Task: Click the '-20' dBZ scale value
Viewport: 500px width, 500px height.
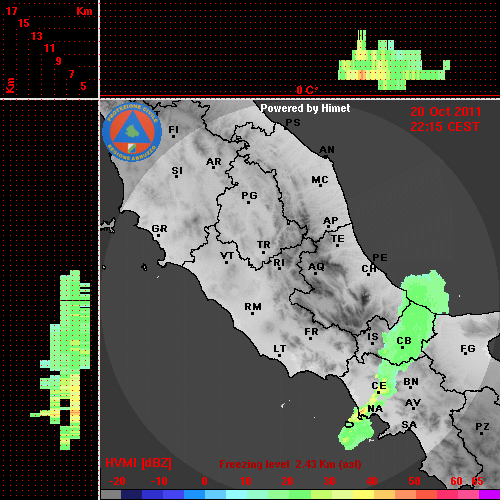Action: point(117,481)
